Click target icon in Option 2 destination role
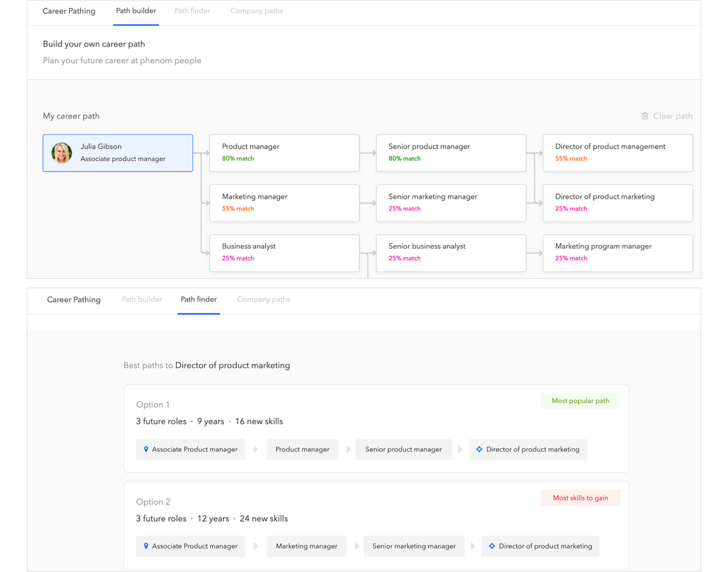This screenshot has width=728, height=572. click(x=492, y=546)
